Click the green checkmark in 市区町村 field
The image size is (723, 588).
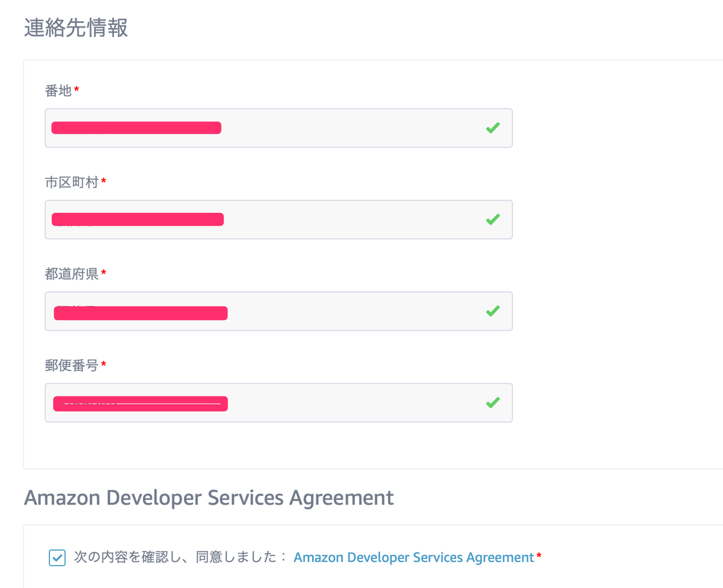tap(493, 219)
